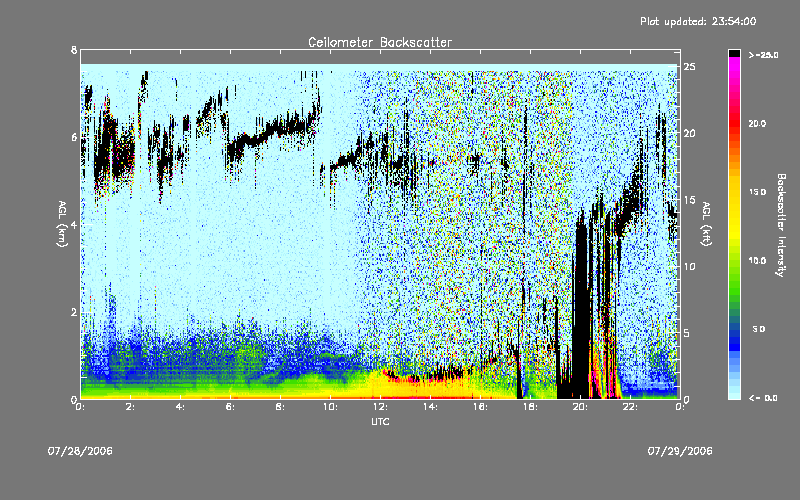Click the 5 kft tick on right axis
The height and width of the screenshot is (500, 800).
pyautogui.click(x=687, y=333)
